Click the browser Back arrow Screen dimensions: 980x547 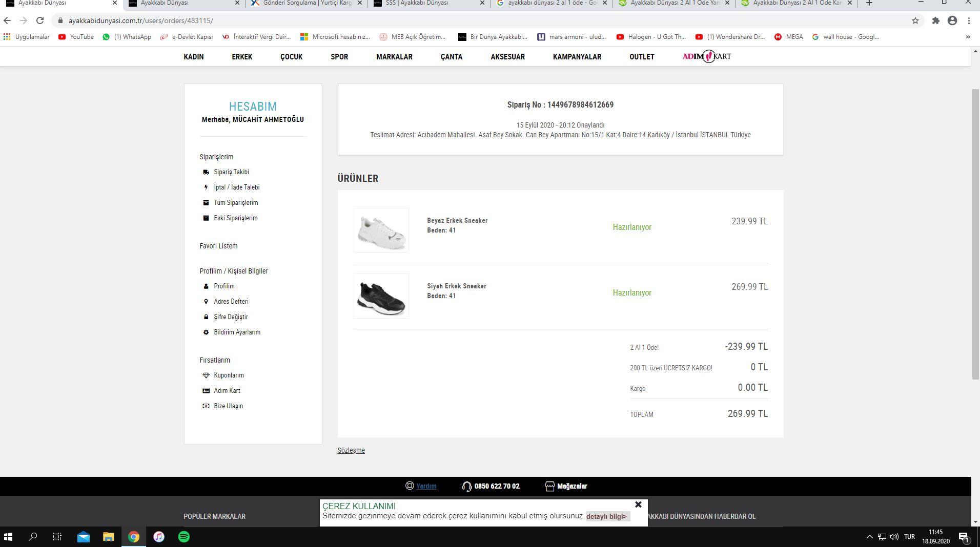7,20
